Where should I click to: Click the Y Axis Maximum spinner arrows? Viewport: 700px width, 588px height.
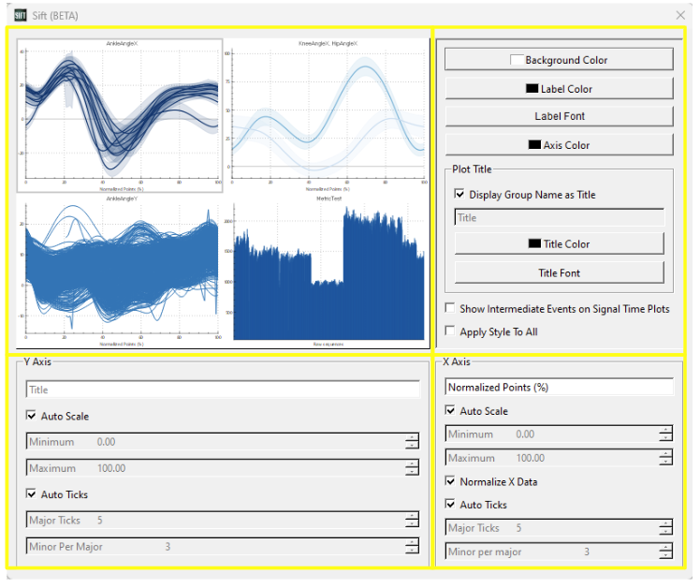click(412, 468)
